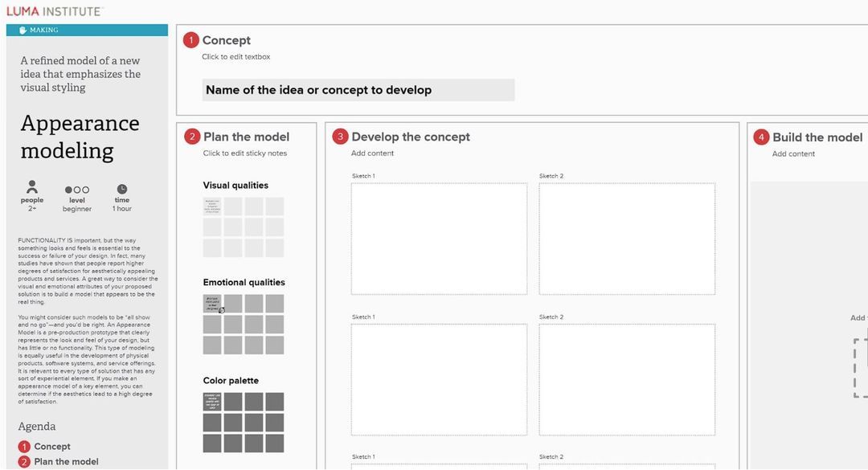Select the filled Emotional qualities sticky note

pyautogui.click(x=211, y=303)
